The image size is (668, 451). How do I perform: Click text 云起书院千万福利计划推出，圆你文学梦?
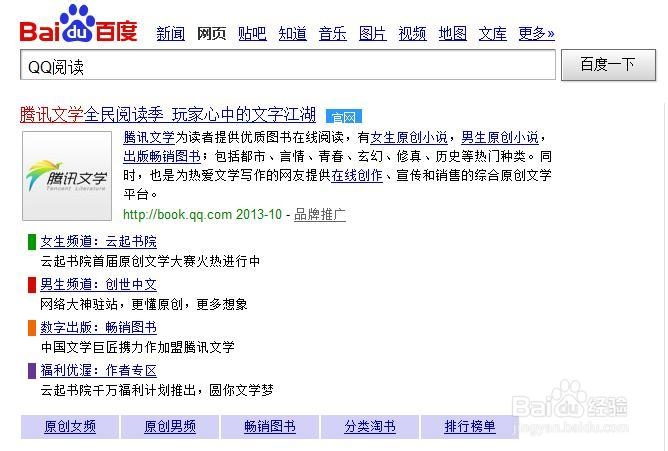click(x=157, y=390)
